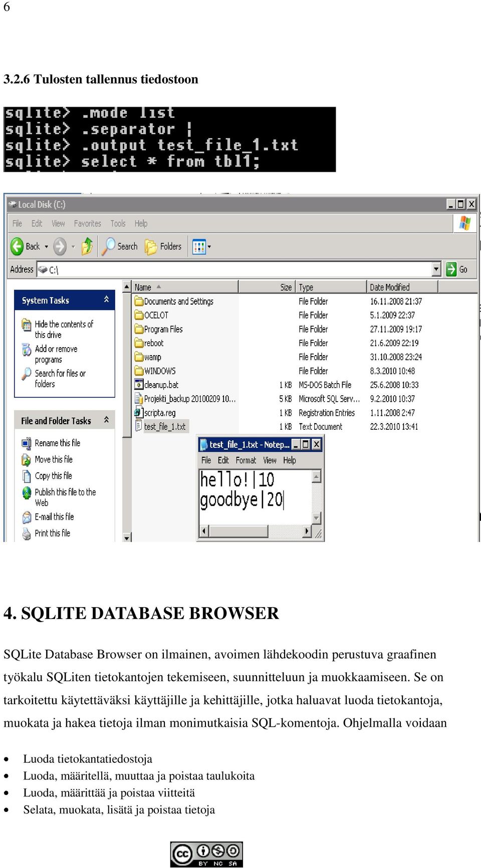This screenshot has width=481, height=868.
Task: Click the Type column header
Action: tap(331, 287)
